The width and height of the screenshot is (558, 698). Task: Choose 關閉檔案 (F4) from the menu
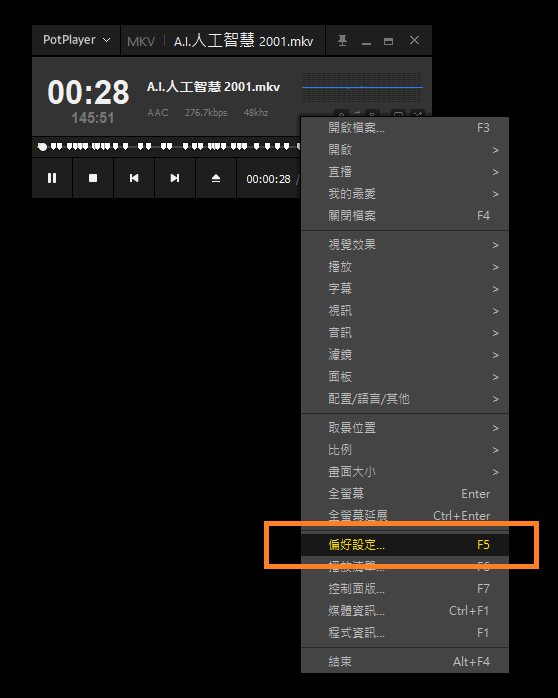tap(405, 216)
